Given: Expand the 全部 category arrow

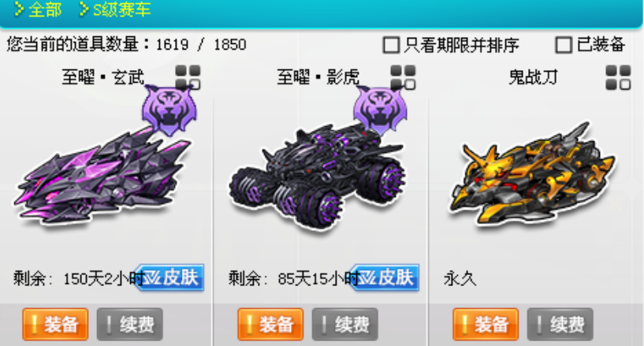Looking at the screenshot, I should point(19,9).
